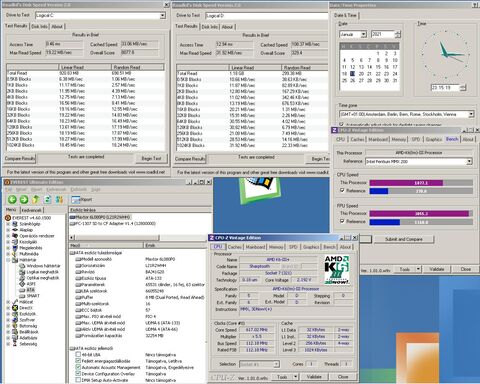Viewport: 480px width, 384px height.
Task: Select Multimédia icon in EVEREST tree
Action: [x=15, y=254]
